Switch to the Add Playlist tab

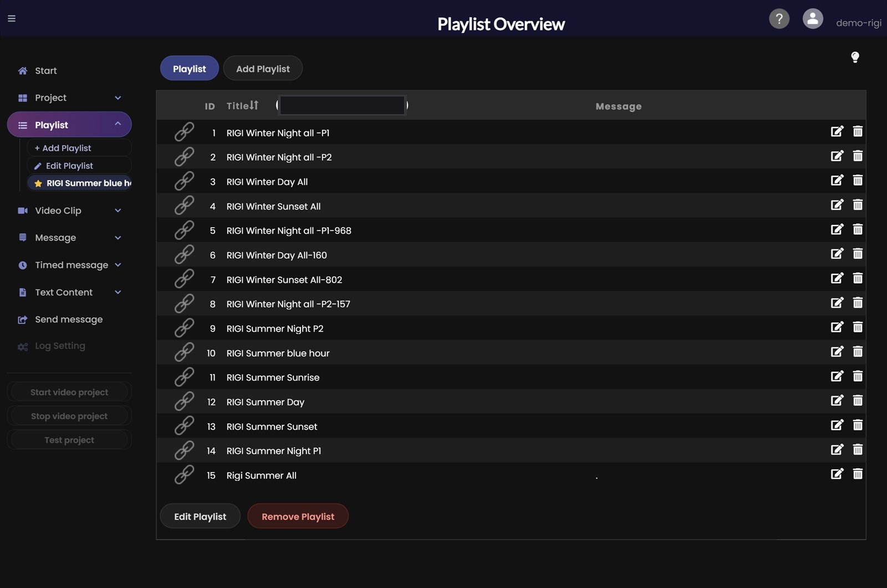(x=263, y=69)
